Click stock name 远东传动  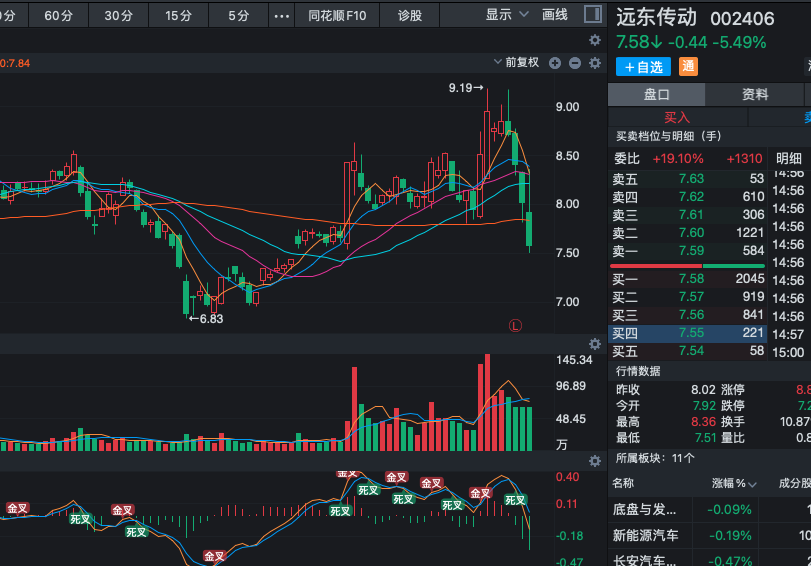click(x=656, y=18)
